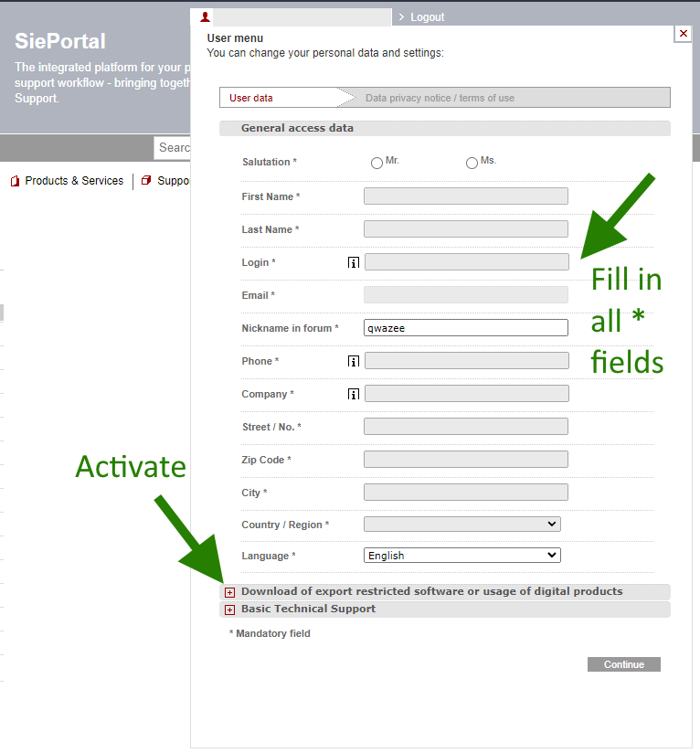
Task: Select the Ms. salutation radio button
Action: coord(472,163)
